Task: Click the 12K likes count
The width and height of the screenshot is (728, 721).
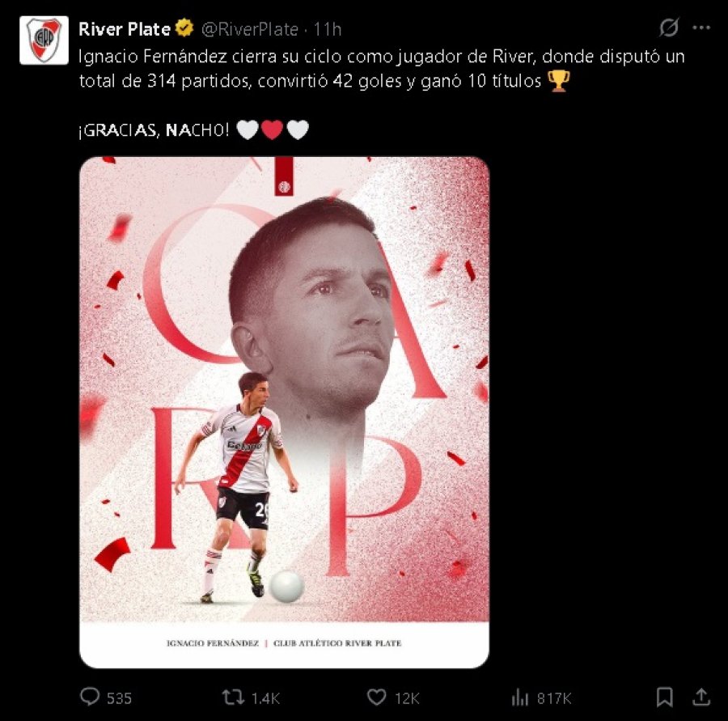Action: 407,698
